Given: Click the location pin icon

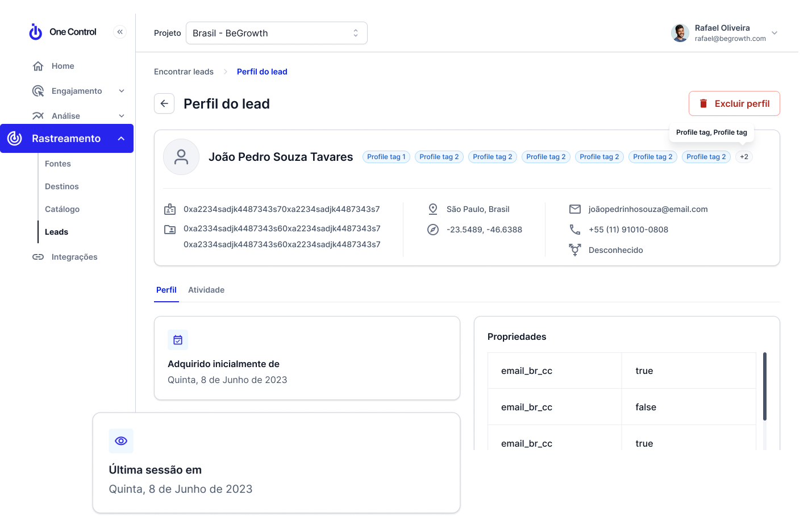Looking at the screenshot, I should click(x=433, y=209).
